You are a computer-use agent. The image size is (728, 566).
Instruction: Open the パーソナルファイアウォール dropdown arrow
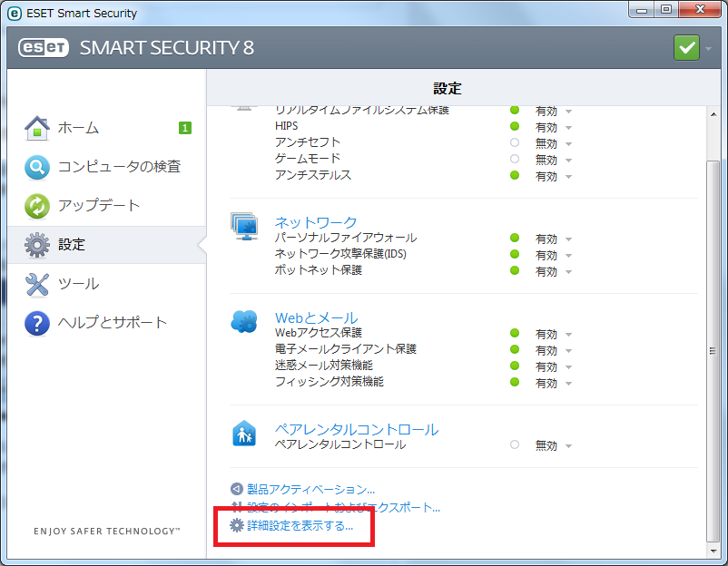(x=569, y=239)
